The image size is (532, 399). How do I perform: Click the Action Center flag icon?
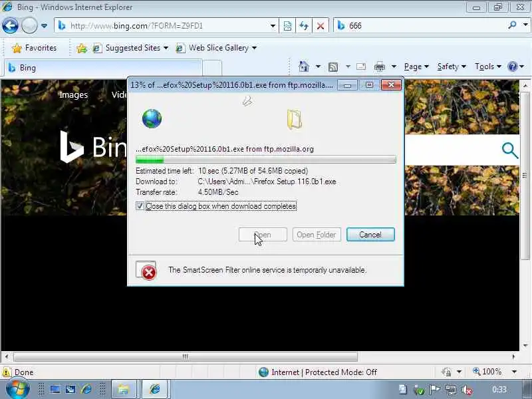(435, 390)
